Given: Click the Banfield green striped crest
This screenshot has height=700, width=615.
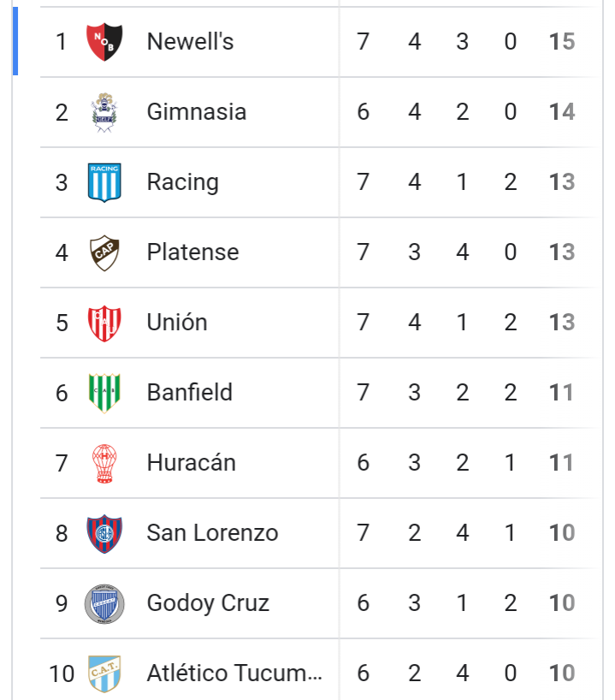Looking at the screenshot, I should pyautogui.click(x=104, y=394).
